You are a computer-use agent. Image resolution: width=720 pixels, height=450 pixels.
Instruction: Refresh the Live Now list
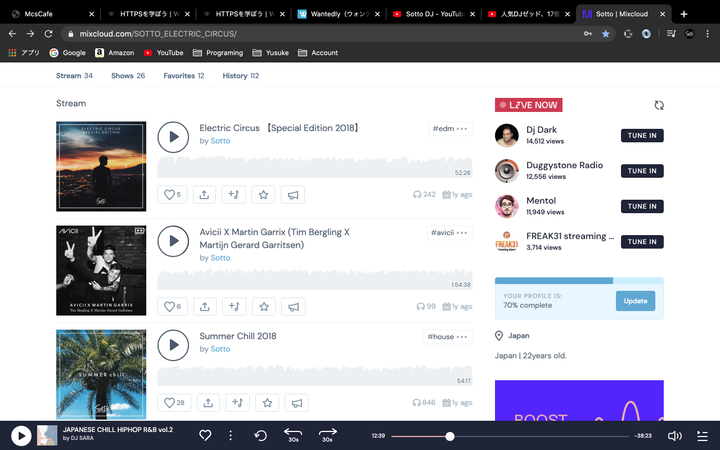tap(659, 105)
